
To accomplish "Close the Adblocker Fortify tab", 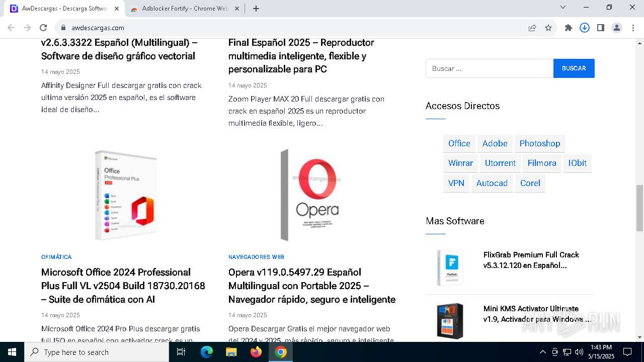I will (x=237, y=9).
